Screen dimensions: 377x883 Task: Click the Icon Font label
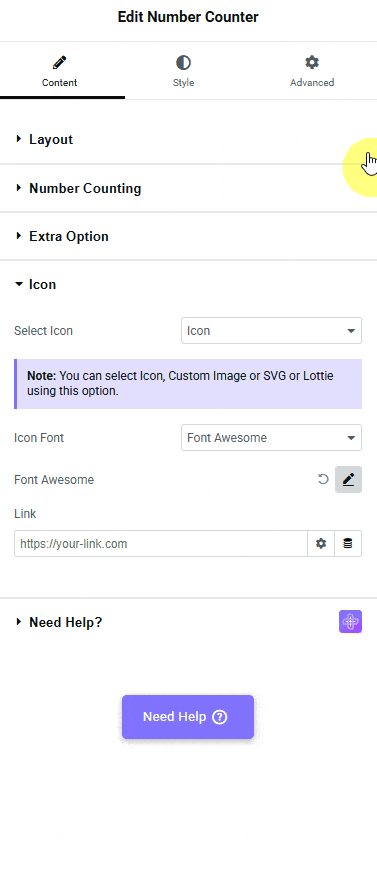click(x=39, y=438)
